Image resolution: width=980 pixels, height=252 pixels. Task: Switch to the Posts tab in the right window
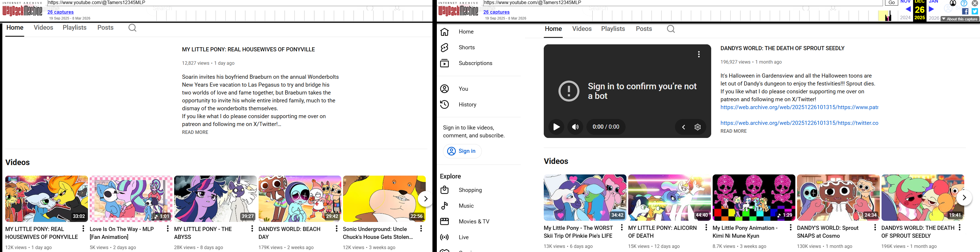(644, 29)
